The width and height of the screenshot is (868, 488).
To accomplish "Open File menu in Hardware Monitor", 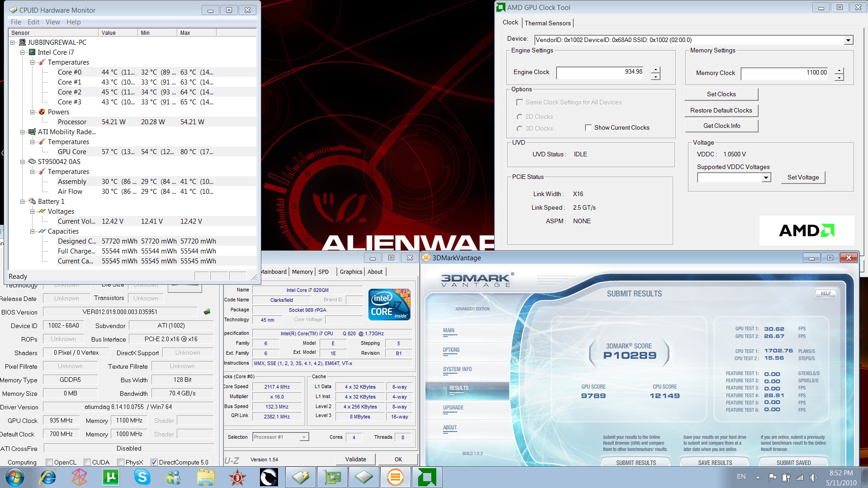I will click(16, 22).
